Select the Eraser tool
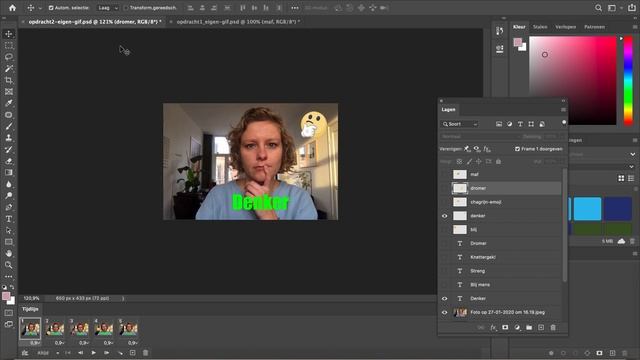Screen dimensions: 640x360 pos(9,161)
